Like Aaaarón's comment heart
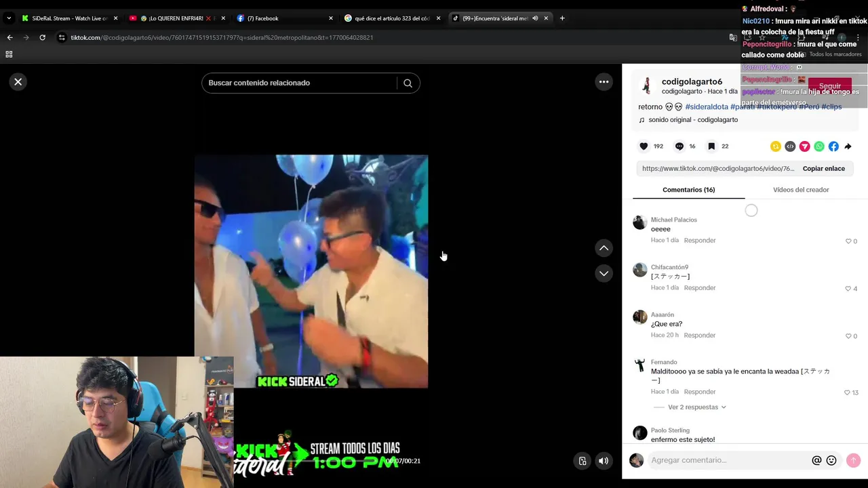Image resolution: width=868 pixels, height=488 pixels. pyautogui.click(x=848, y=336)
